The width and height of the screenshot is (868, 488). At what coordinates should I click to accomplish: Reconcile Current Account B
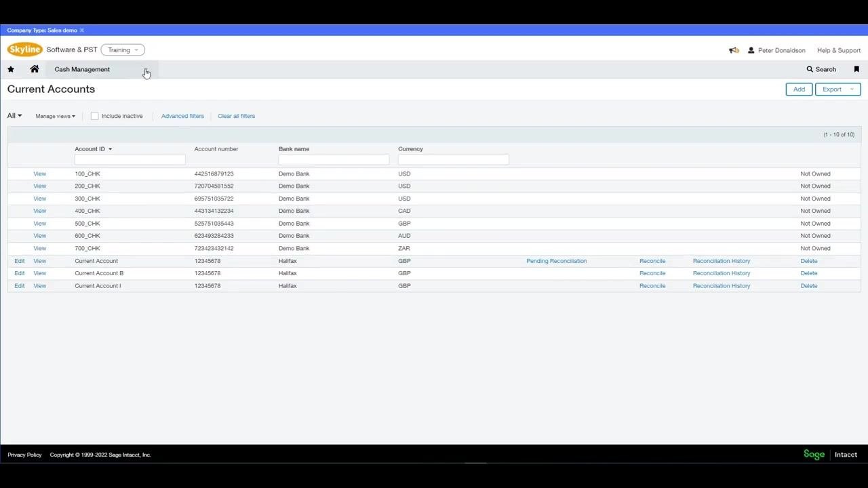point(652,273)
